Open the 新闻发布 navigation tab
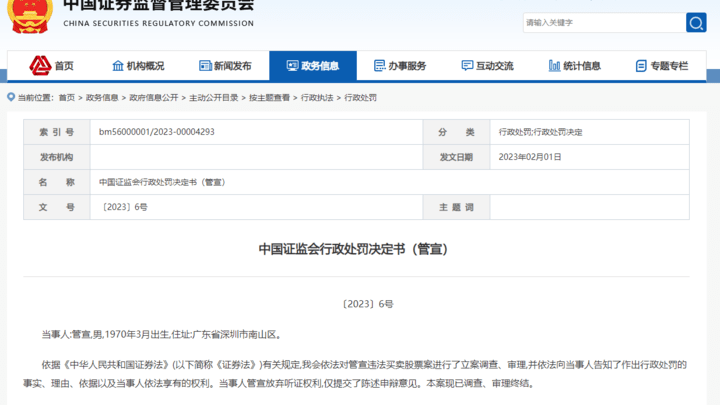 (225, 66)
